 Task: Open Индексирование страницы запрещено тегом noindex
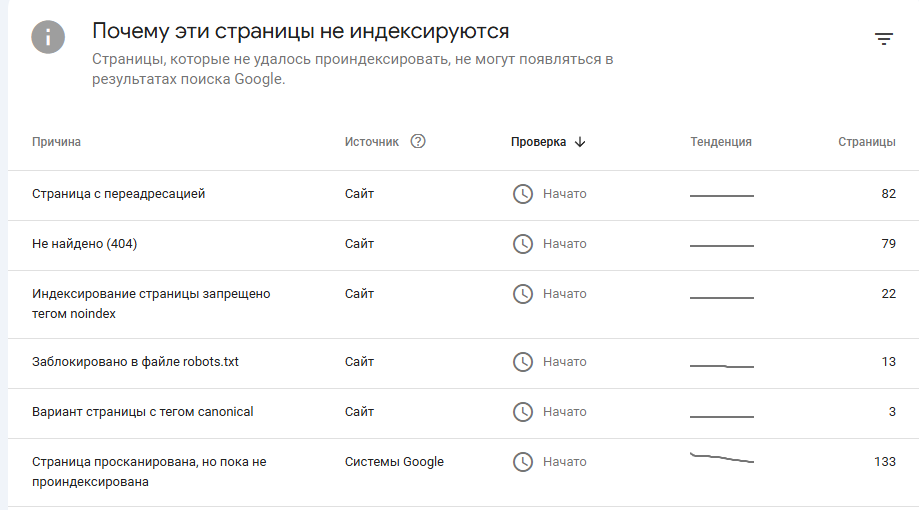click(x=151, y=304)
